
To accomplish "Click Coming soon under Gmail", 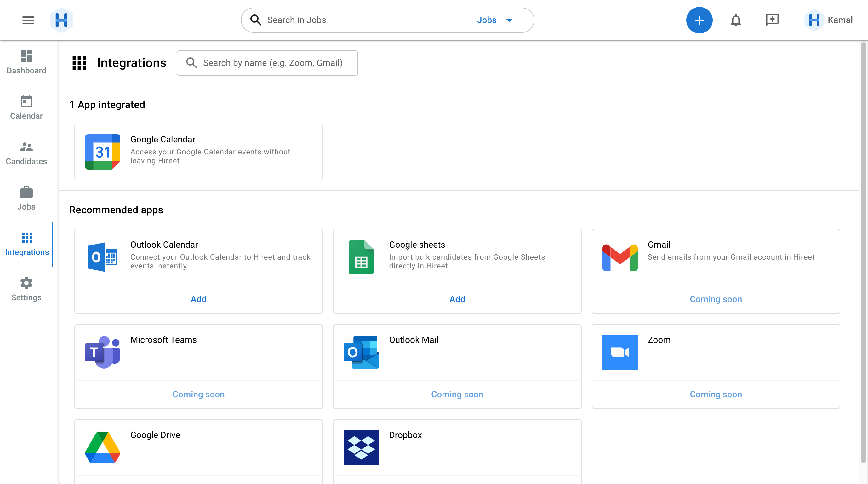I will [716, 299].
